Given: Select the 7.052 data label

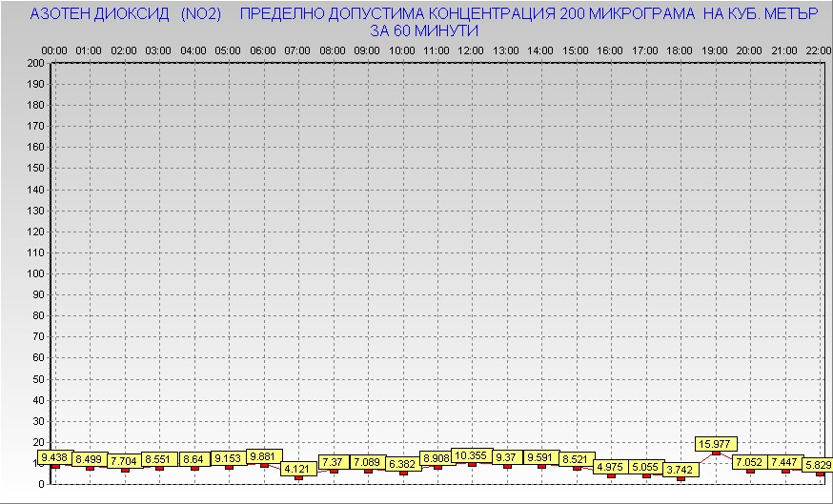Looking at the screenshot, I should 750,462.
